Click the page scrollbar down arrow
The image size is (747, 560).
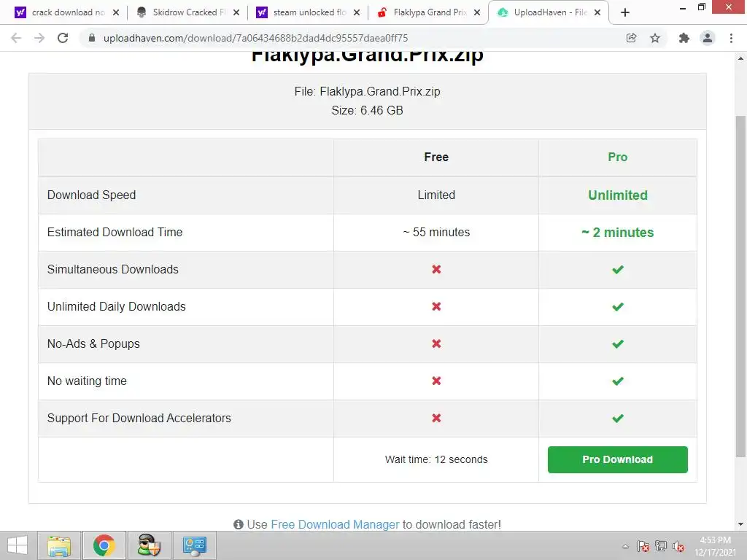click(x=741, y=524)
